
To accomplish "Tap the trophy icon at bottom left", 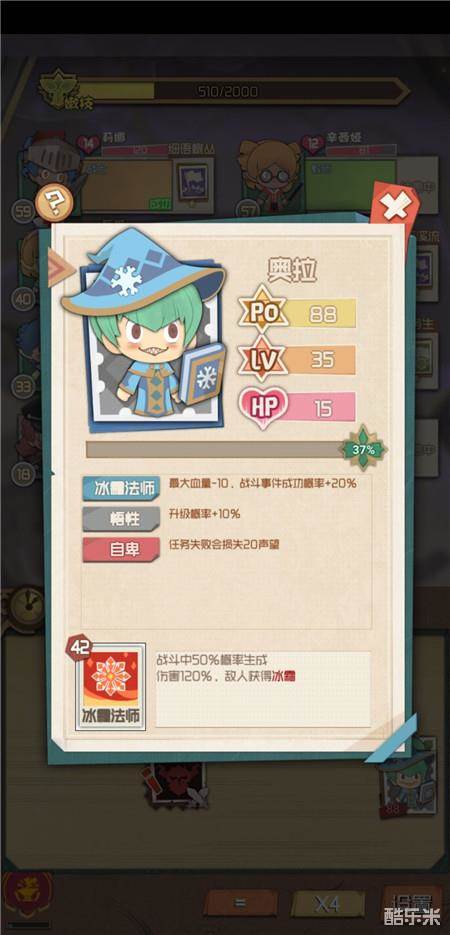I will point(25,896).
